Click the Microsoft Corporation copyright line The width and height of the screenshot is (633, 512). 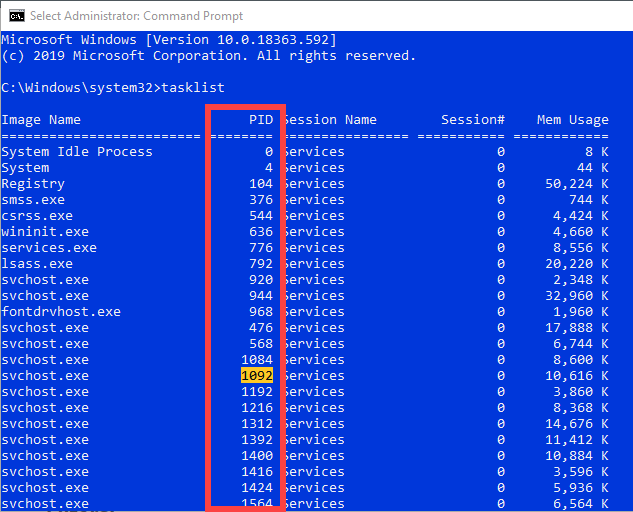[x=208, y=56]
